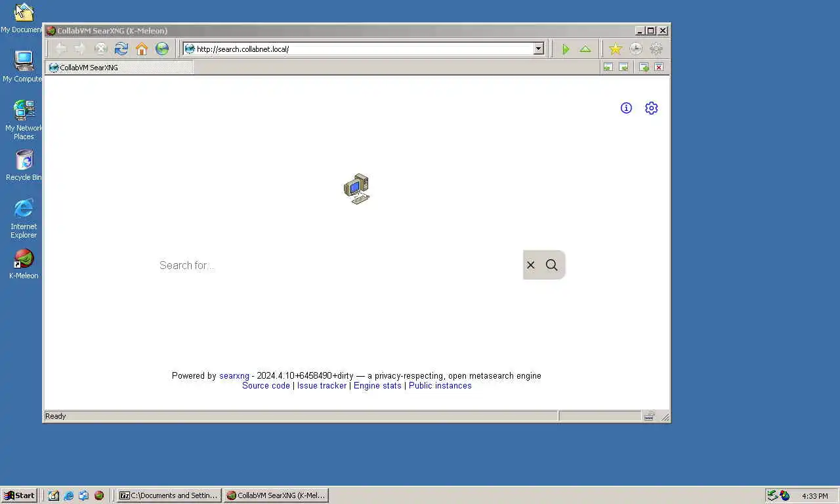840x504 pixels.
Task: Open the searxng link
Action: (234, 375)
